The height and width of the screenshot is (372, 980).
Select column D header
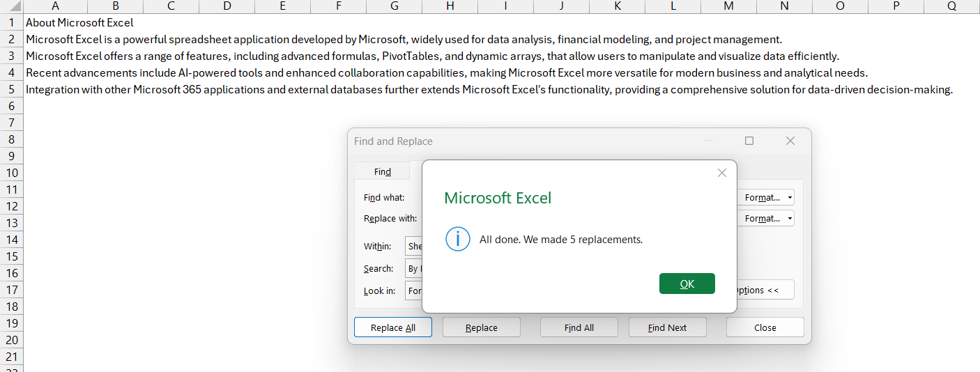coord(227,6)
